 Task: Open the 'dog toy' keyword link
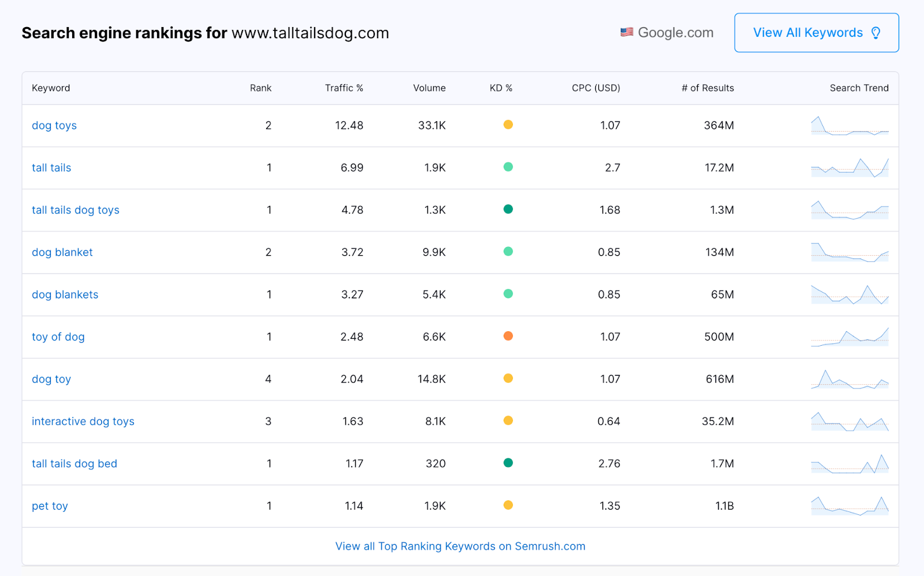click(51, 379)
